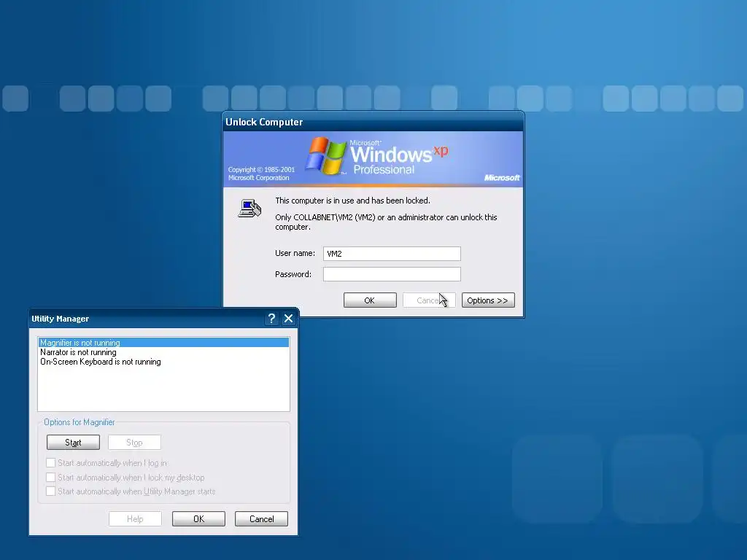Click the 'This computer is in use' message
The width and height of the screenshot is (747, 560).
coord(352,201)
